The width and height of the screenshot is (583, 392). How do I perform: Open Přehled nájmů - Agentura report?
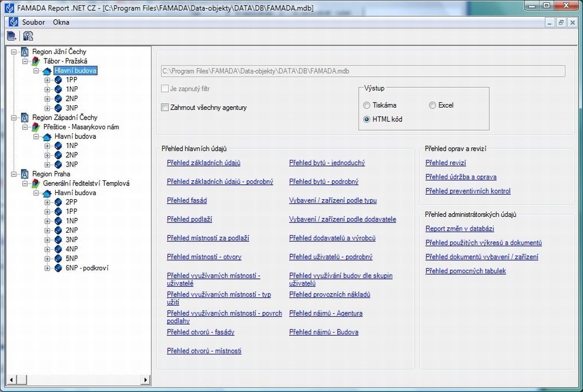326,313
